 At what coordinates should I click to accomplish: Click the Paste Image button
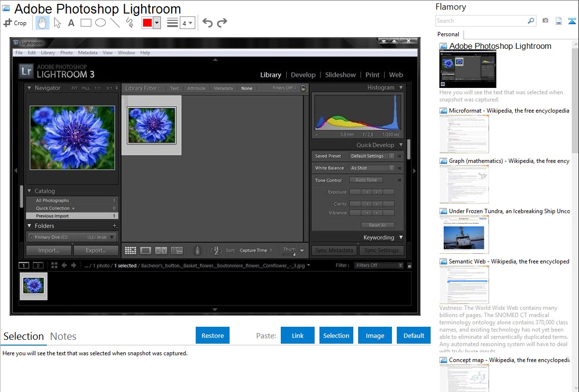pos(375,335)
